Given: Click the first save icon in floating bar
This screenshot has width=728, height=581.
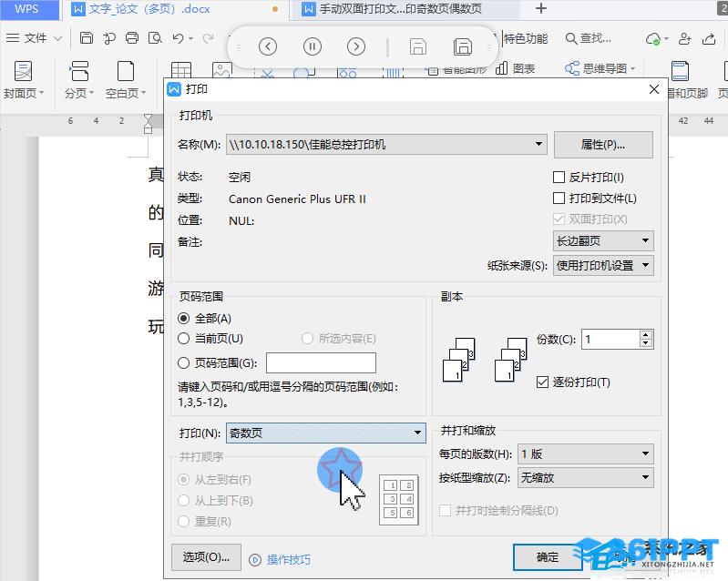Looking at the screenshot, I should coord(418,46).
